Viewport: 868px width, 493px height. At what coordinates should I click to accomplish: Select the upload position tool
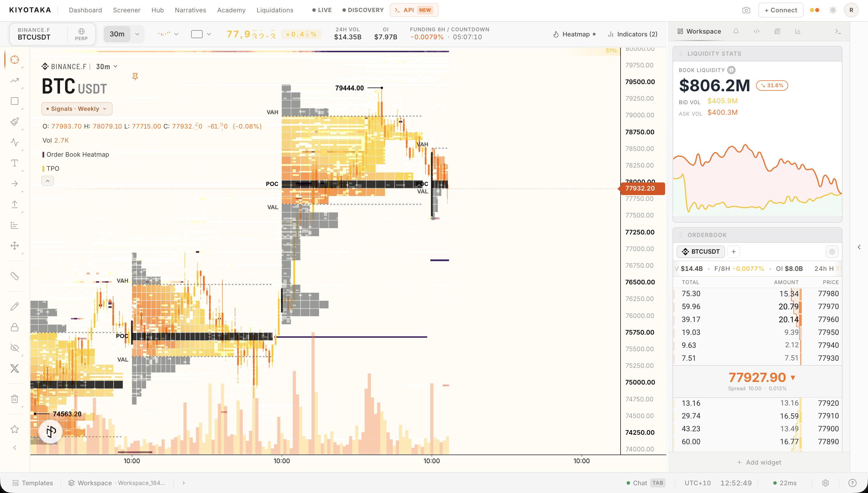click(15, 205)
